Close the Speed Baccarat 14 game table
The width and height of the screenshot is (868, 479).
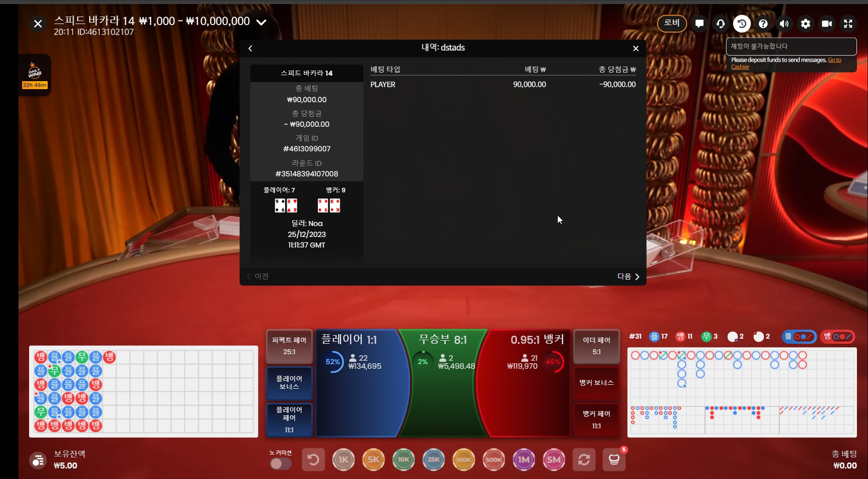tap(38, 24)
